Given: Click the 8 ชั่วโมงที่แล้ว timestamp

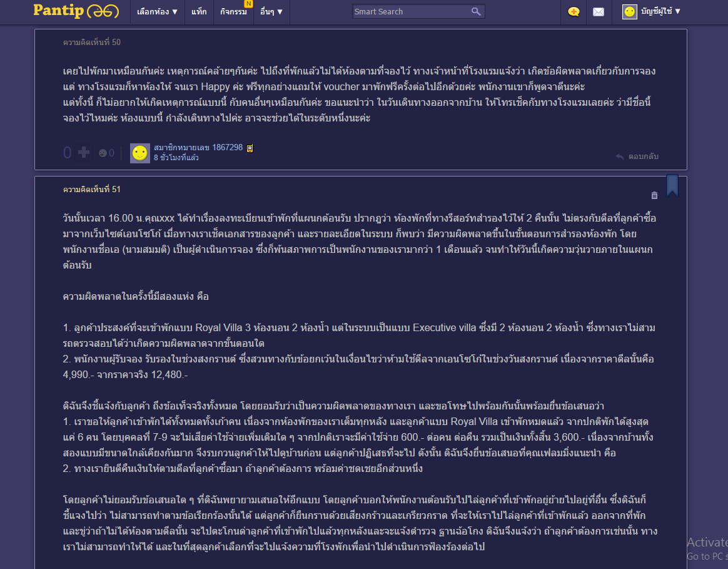Looking at the screenshot, I should (x=176, y=158).
